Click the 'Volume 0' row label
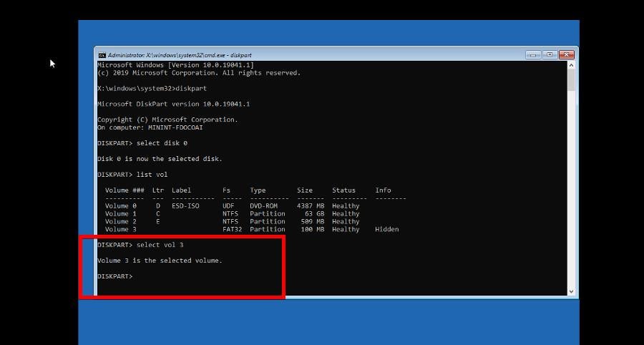The height and width of the screenshot is (345, 644). coord(121,205)
